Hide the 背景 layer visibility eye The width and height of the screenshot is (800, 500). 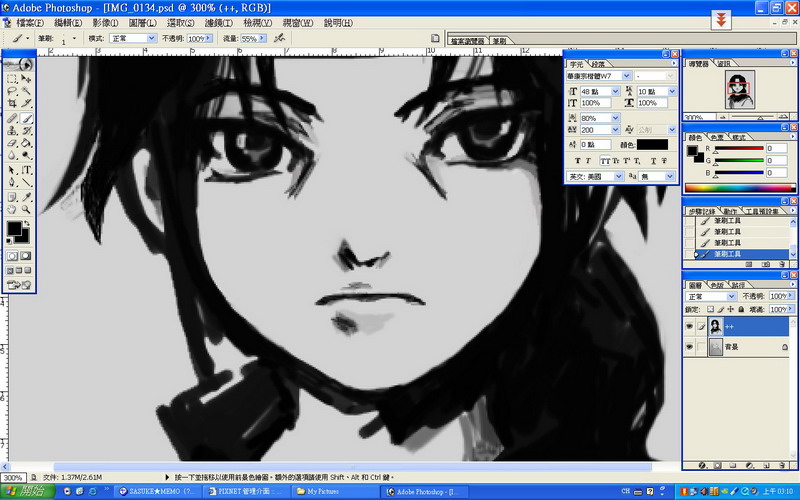pos(689,347)
